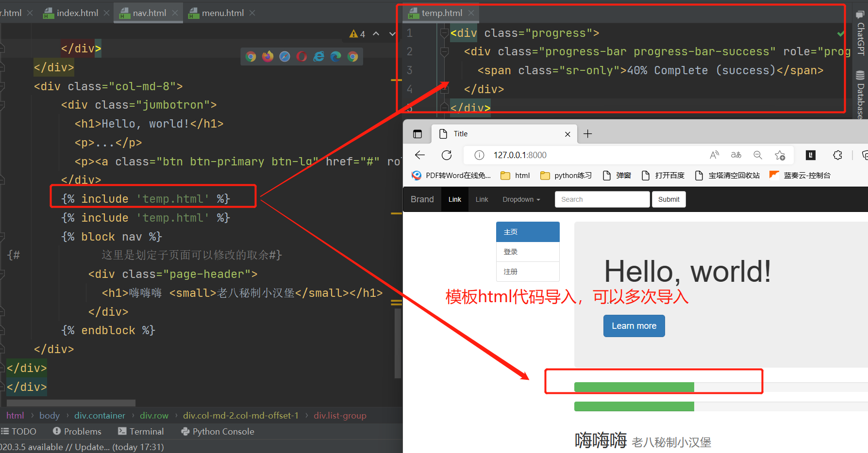Click the editor vertical scrollbar thumb
Screen dimensions: 868x453
point(398,343)
